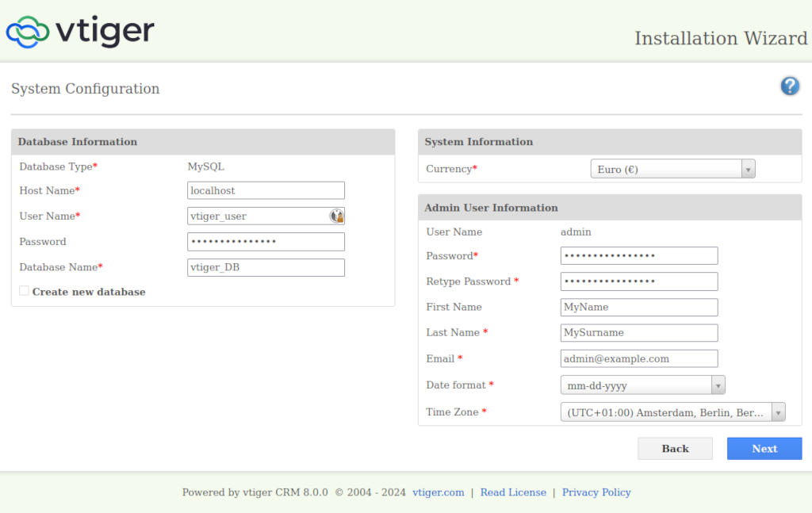Click the MySQL database type value
The image size is (812, 513).
pos(205,167)
